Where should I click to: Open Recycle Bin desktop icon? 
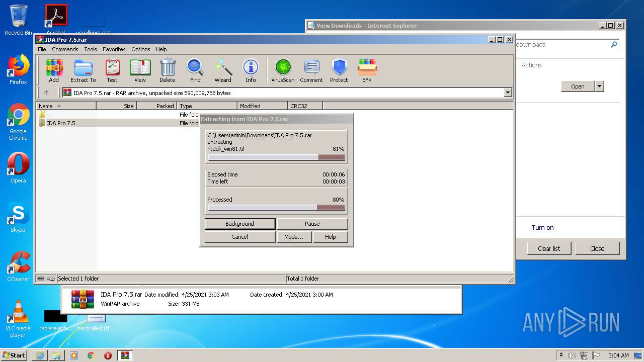(x=18, y=20)
